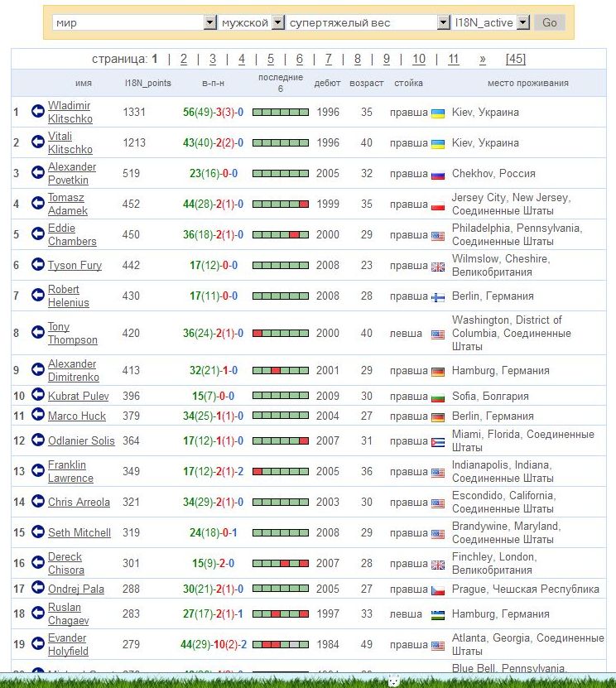
Task: Expand the gender dropdown showing мужской
Action: [252, 23]
